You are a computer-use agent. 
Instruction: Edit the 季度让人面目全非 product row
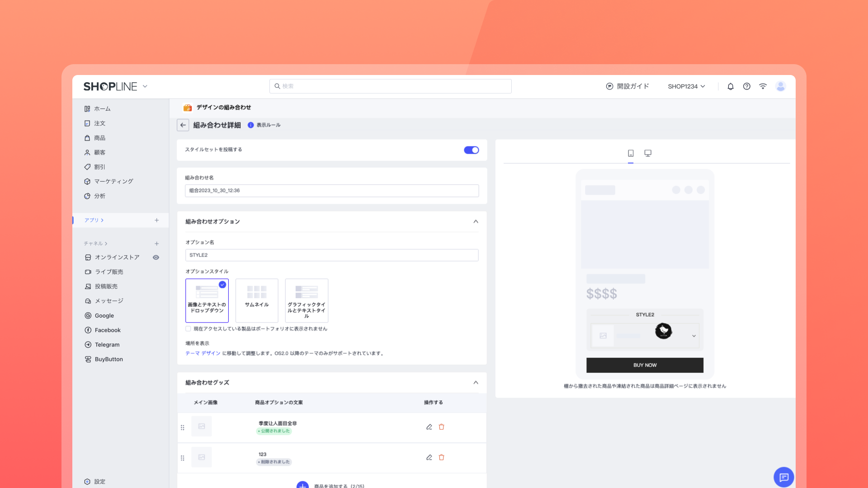tap(429, 427)
